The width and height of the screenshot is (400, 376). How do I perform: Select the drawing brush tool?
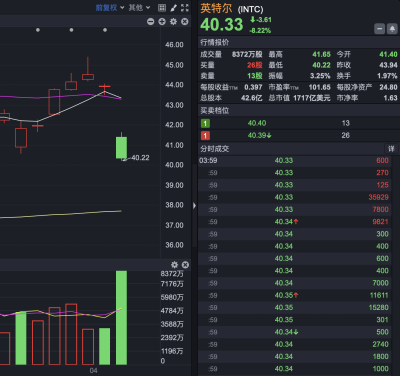pos(173,8)
